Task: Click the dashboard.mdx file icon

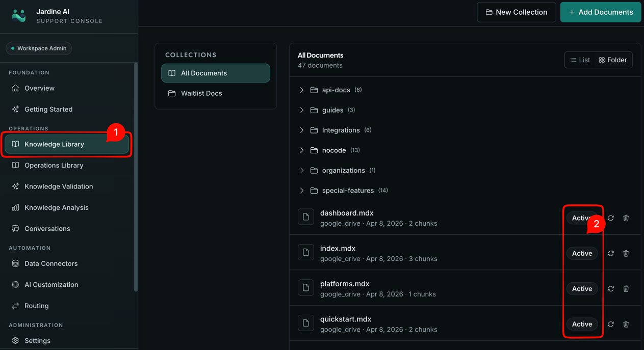Action: pyautogui.click(x=306, y=217)
